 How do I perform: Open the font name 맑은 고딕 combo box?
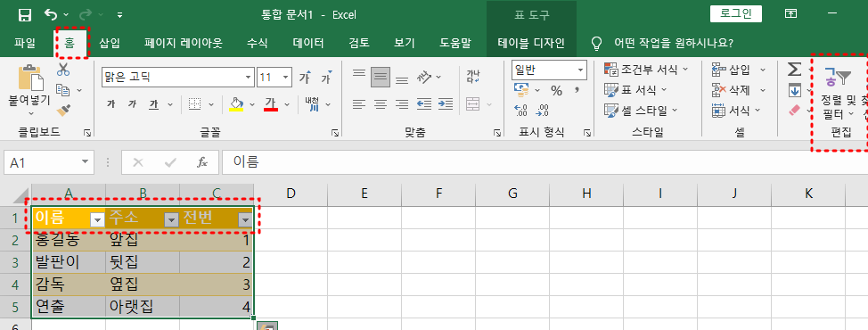click(177, 78)
